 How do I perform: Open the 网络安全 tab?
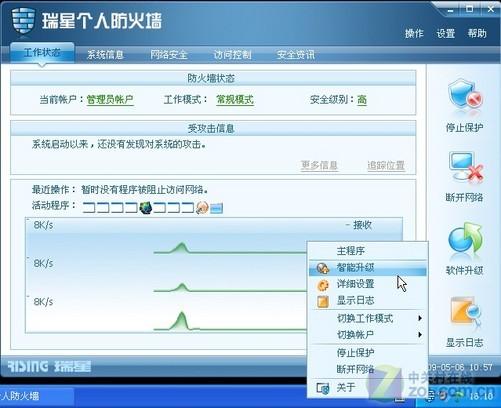(x=169, y=54)
